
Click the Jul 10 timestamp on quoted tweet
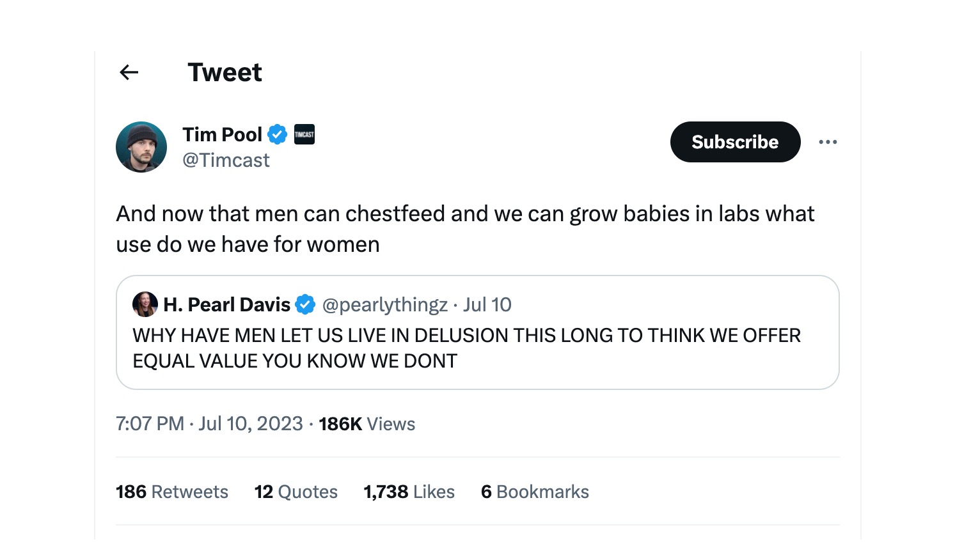tap(488, 304)
